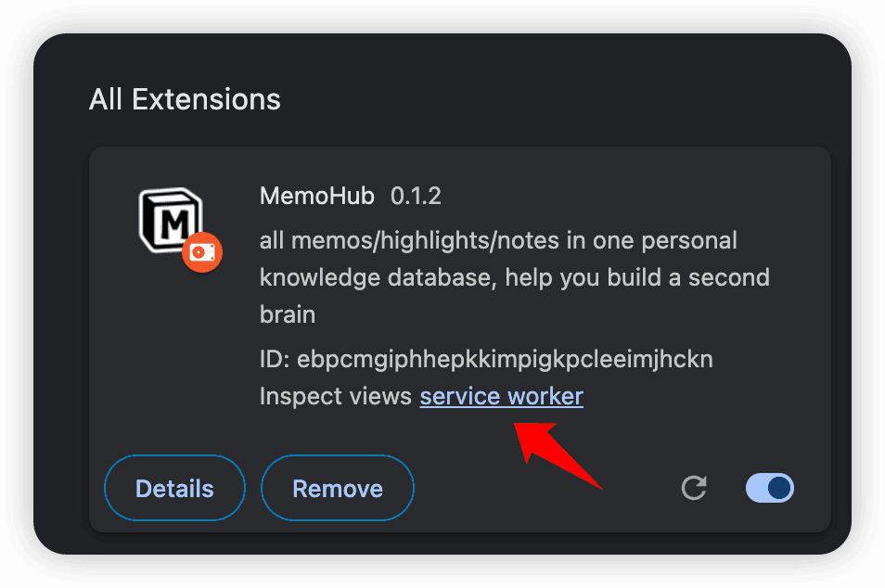The width and height of the screenshot is (885, 588).
Task: Reload the MemoHub extension
Action: click(694, 488)
